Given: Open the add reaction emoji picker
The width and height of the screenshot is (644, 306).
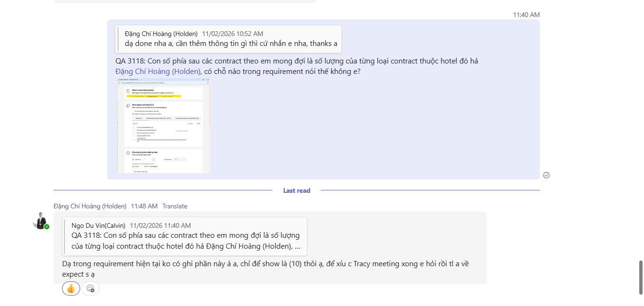Looking at the screenshot, I should point(91,288).
